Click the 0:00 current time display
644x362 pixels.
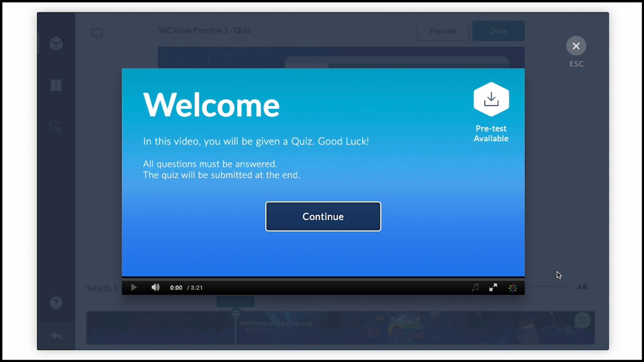coord(176,288)
